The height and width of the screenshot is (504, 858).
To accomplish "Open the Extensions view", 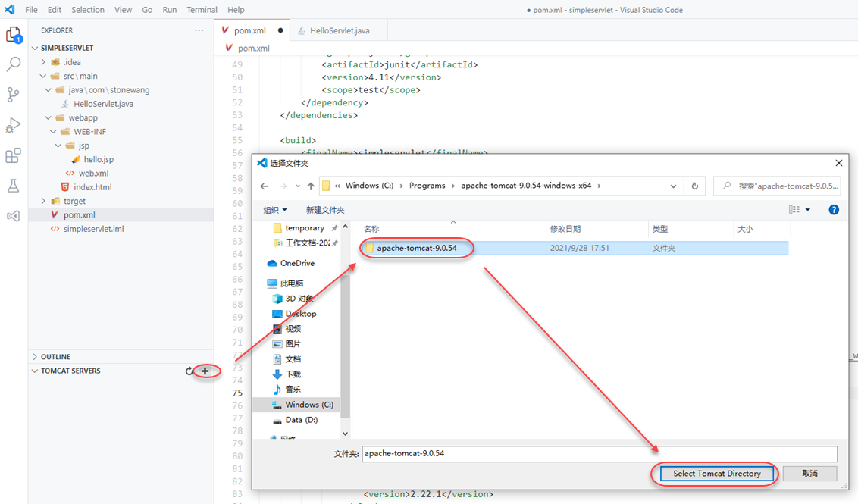I will tap(13, 156).
